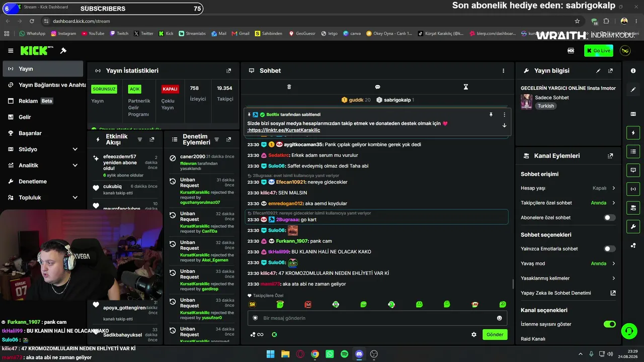Click the Windows Start button

[x=270, y=354]
